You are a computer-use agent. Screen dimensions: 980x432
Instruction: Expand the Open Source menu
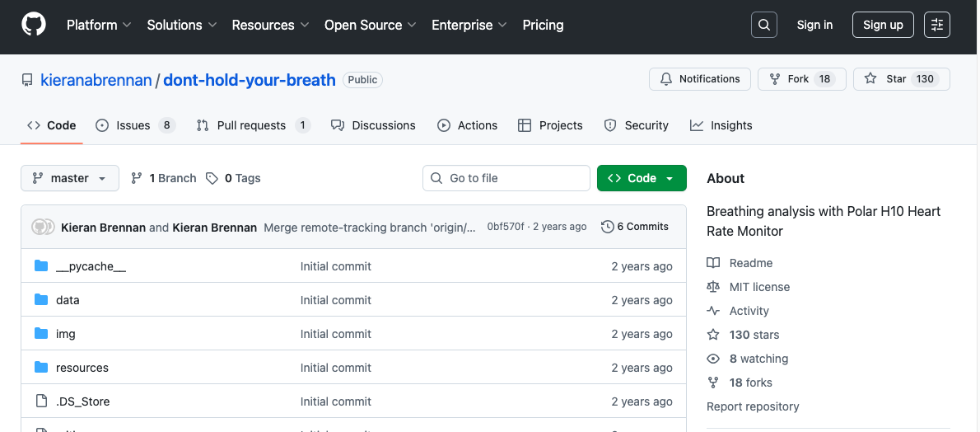(x=370, y=25)
